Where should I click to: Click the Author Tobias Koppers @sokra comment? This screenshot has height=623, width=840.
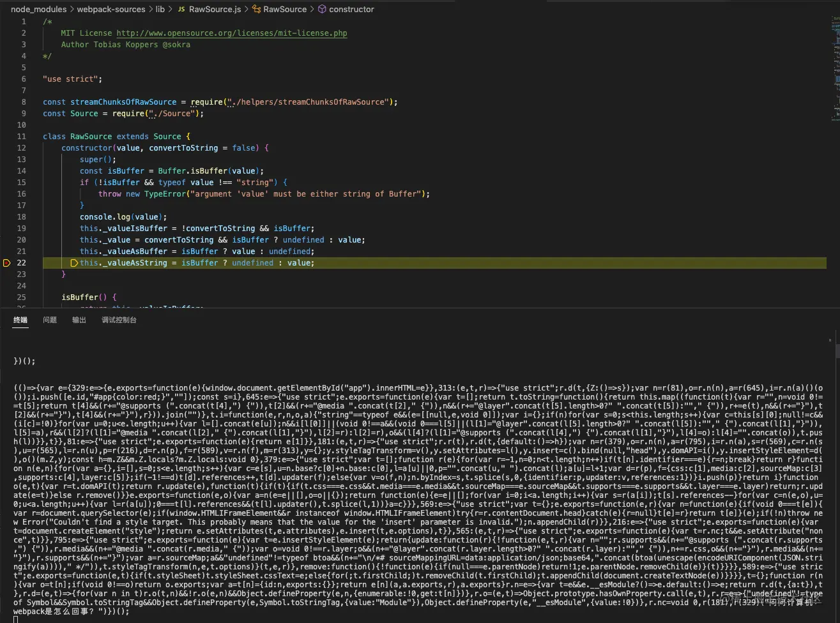coord(125,45)
